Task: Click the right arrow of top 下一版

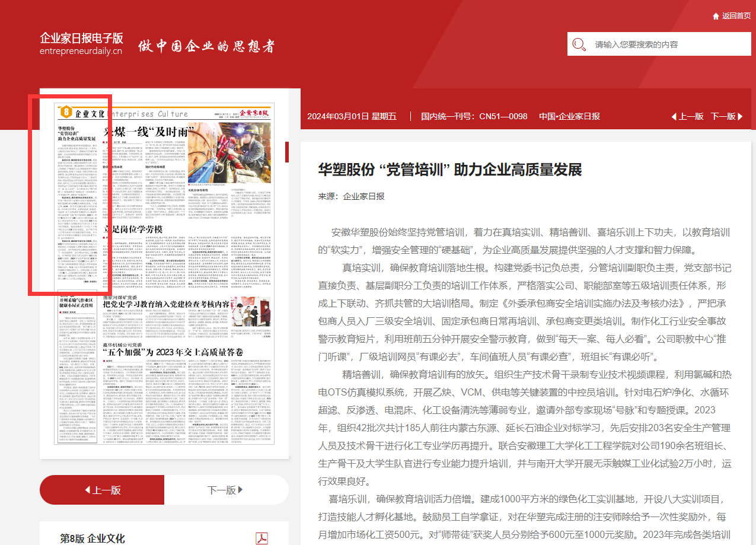Action: [740, 116]
